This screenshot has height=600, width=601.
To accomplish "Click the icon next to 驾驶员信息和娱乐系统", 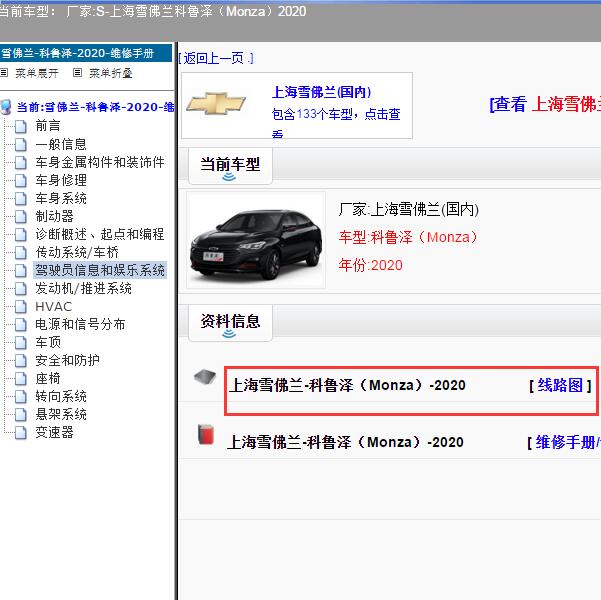I will (21, 270).
